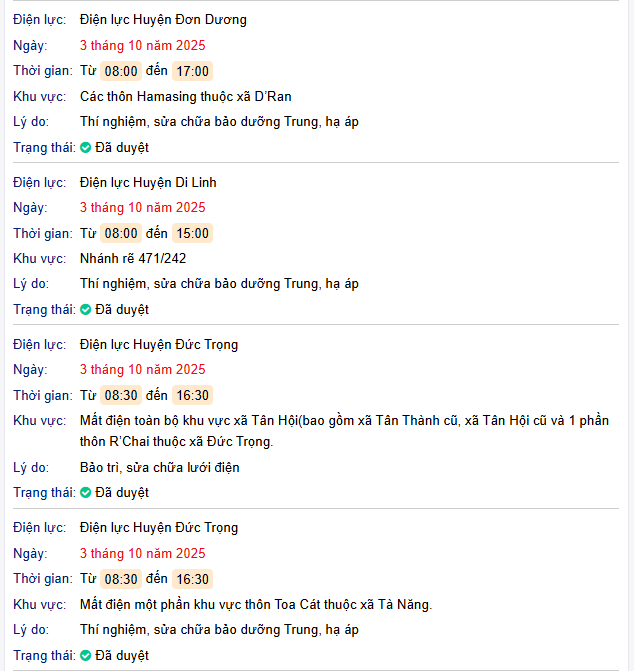Click the 16:30 end time in Tân Hội entry
The height and width of the screenshot is (671, 634).
(x=192, y=395)
